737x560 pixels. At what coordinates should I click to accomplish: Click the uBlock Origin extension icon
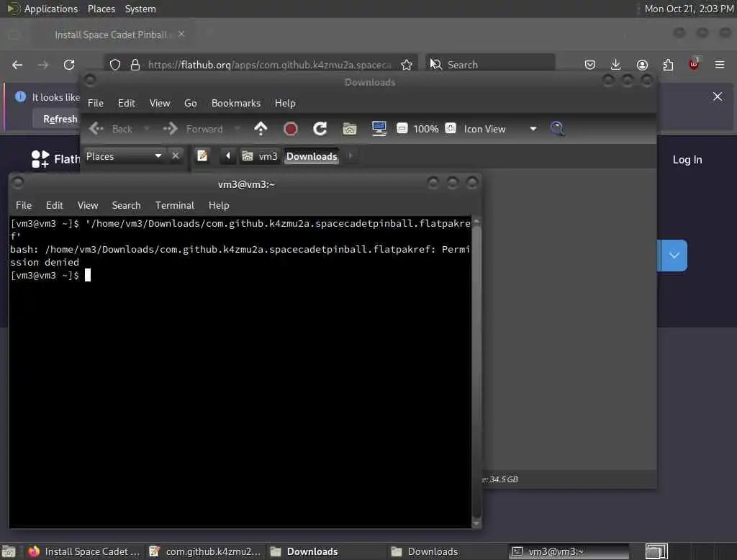694,64
